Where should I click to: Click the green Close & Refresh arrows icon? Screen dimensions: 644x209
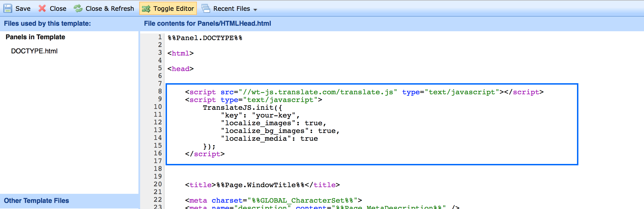[78, 9]
